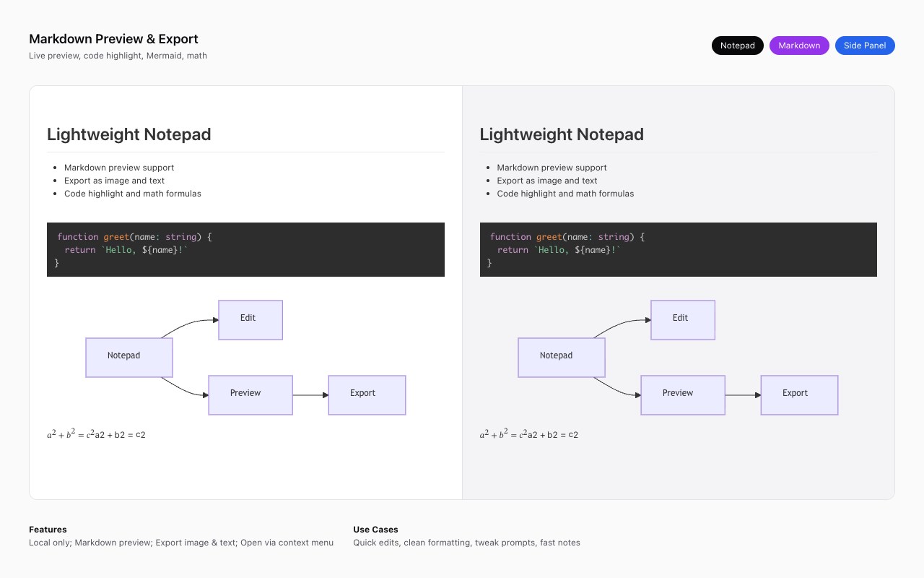The height and width of the screenshot is (578, 924).
Task: Click the left panel code block
Action: point(245,249)
